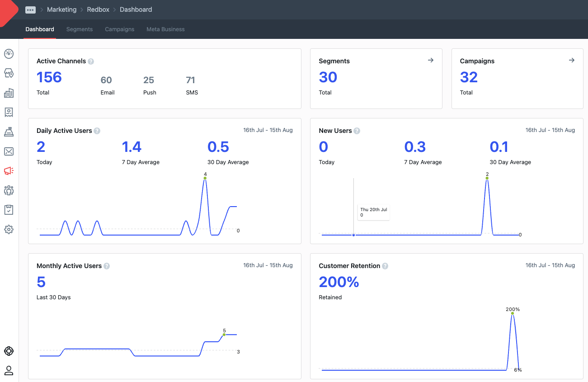The width and height of the screenshot is (588, 382).
Task: Open the gauge dashboard icon in sidebar
Action: (x=9, y=54)
